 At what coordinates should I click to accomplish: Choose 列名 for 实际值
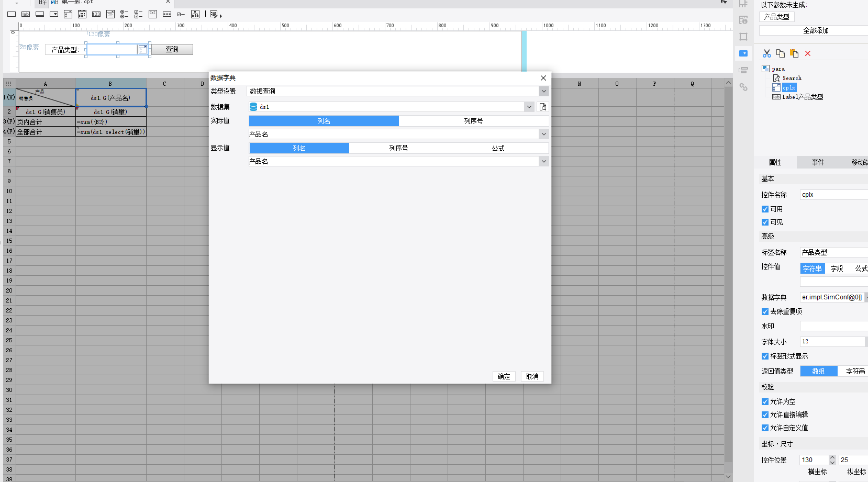click(x=324, y=121)
